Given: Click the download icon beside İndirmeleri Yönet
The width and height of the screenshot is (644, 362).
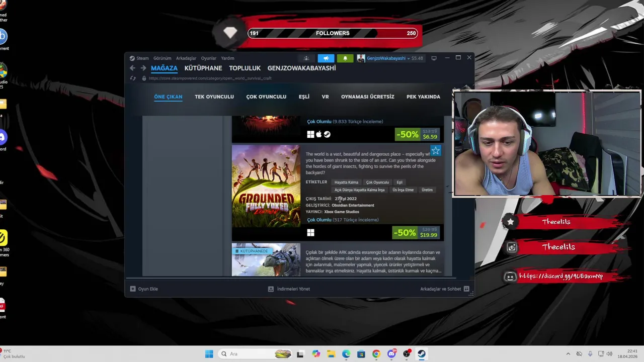Looking at the screenshot, I should tap(271, 289).
